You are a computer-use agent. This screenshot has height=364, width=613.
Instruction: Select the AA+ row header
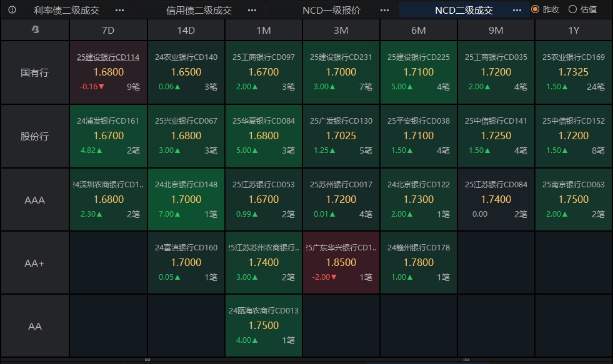click(35, 263)
